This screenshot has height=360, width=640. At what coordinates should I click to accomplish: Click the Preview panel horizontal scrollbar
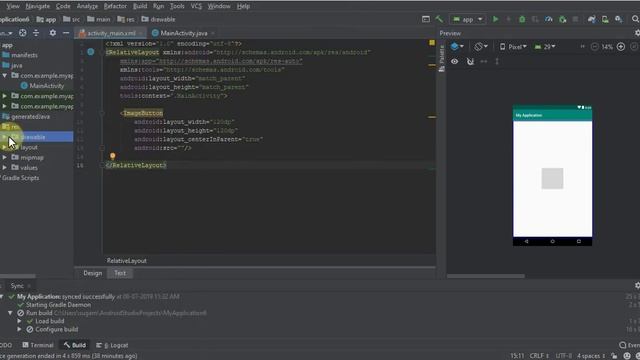tap(486, 276)
